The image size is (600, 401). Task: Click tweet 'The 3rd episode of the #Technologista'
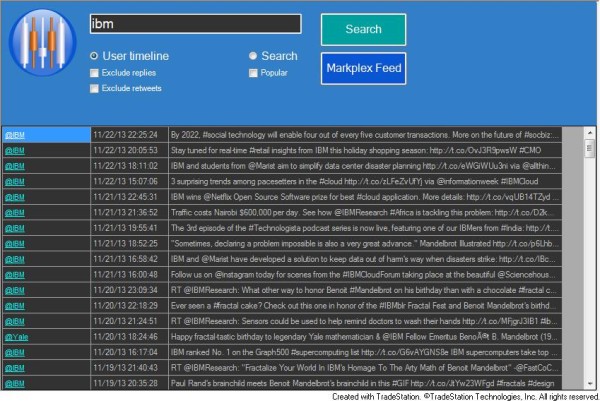coord(365,228)
